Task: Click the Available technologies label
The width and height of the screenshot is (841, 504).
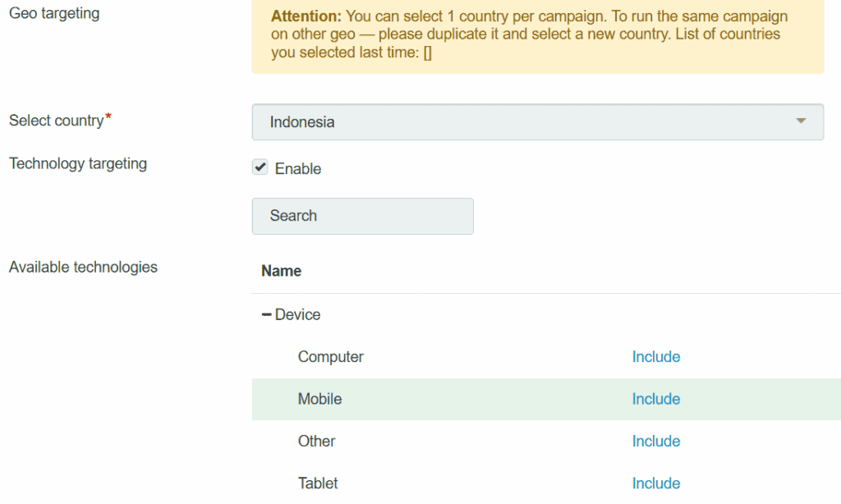Action: (83, 267)
